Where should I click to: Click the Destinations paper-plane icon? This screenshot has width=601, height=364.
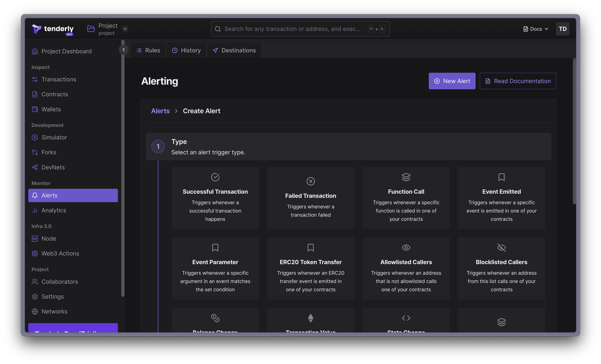[x=215, y=50]
